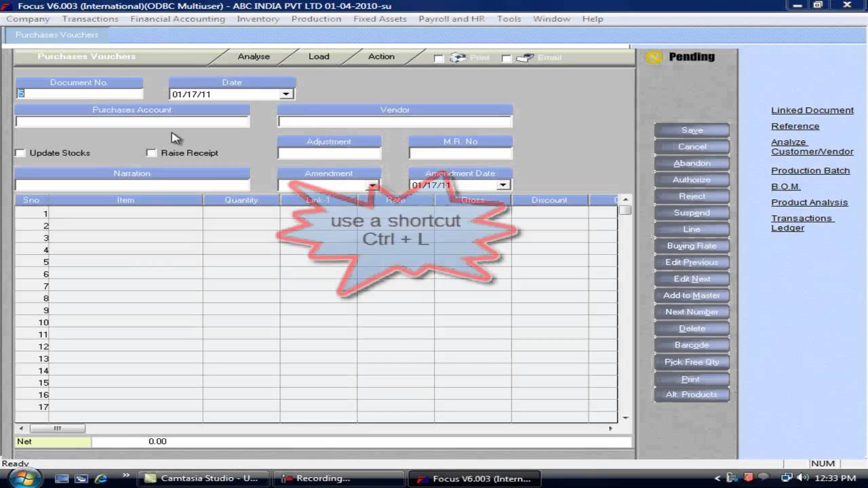
Task: Click the Alt. Products button
Action: (x=692, y=394)
